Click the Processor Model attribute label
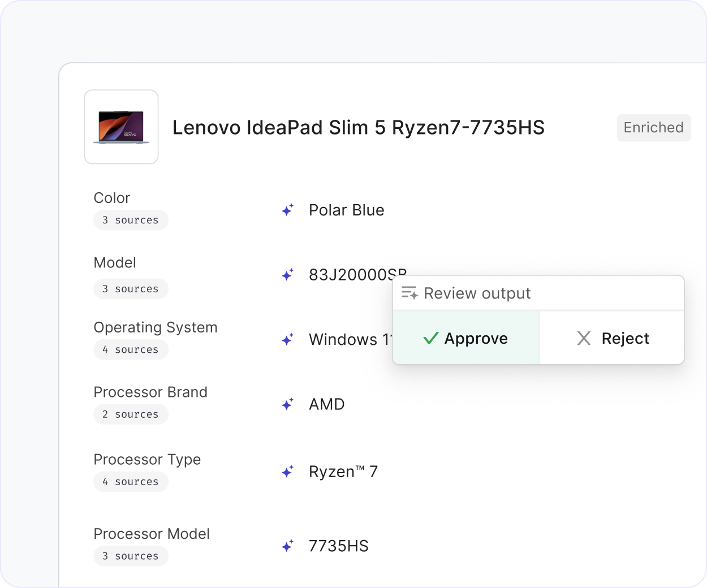707x588 pixels. coord(152,534)
